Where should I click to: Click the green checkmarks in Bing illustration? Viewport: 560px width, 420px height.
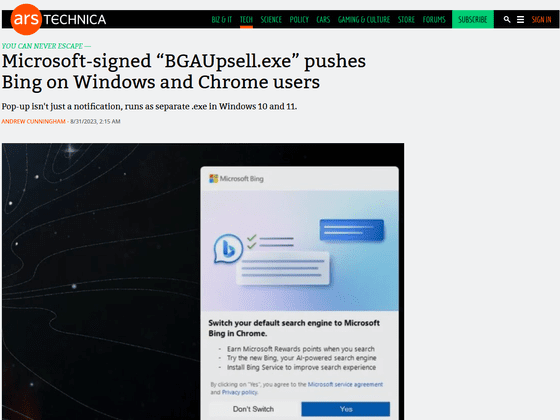[x=252, y=241]
